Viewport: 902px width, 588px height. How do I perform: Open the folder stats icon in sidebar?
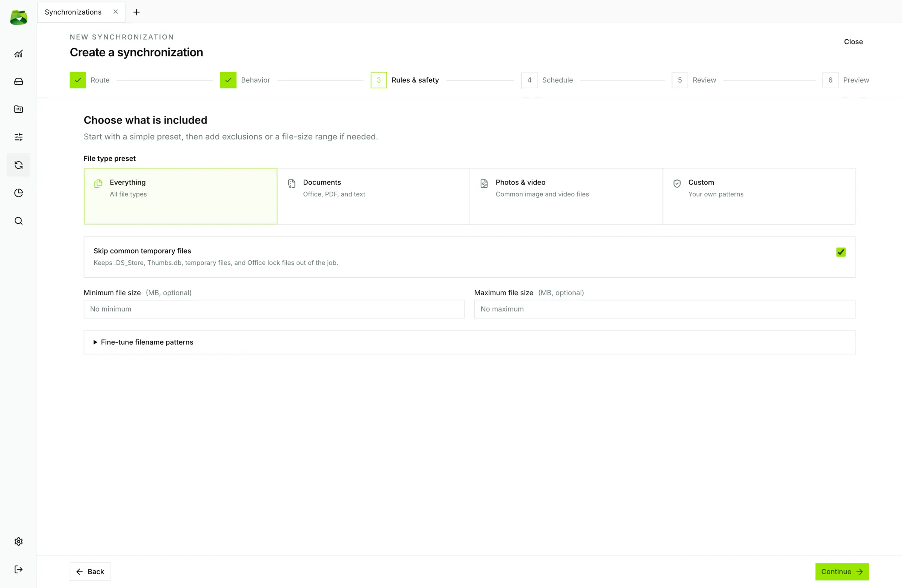18,109
